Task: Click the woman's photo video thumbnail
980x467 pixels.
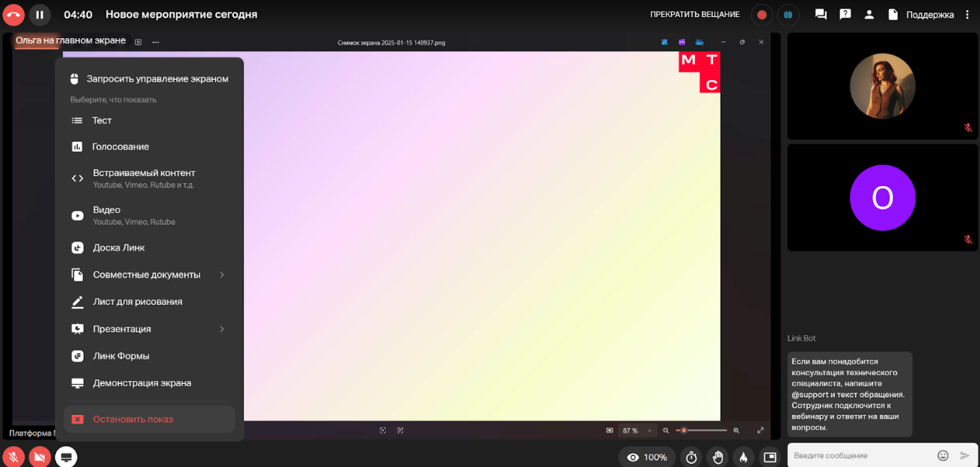Action: coord(882,86)
